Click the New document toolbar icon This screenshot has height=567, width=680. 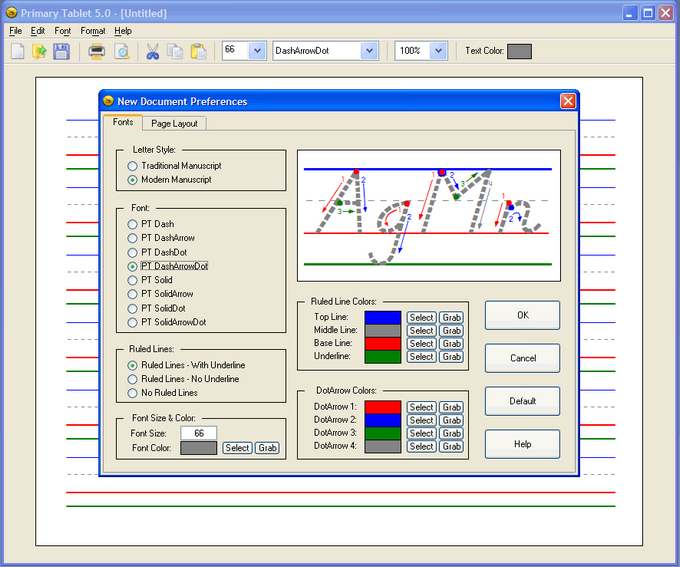[18, 51]
